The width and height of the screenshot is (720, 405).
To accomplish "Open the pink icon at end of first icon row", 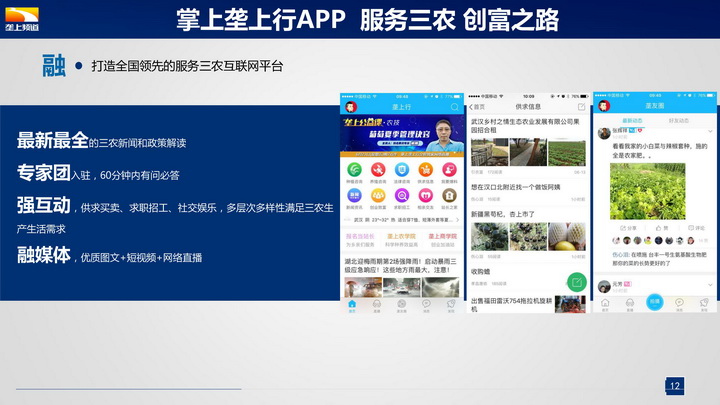I will (449, 170).
